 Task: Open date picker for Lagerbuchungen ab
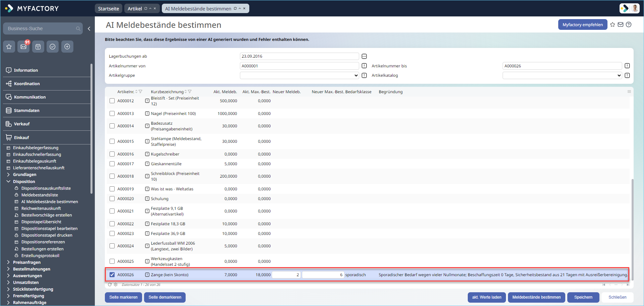[x=364, y=56]
